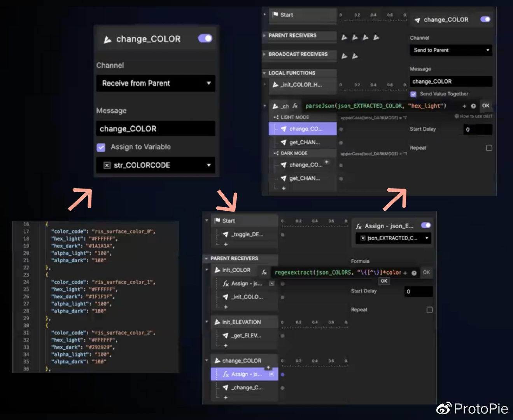Select _toggle_DE... send response

point(244,234)
